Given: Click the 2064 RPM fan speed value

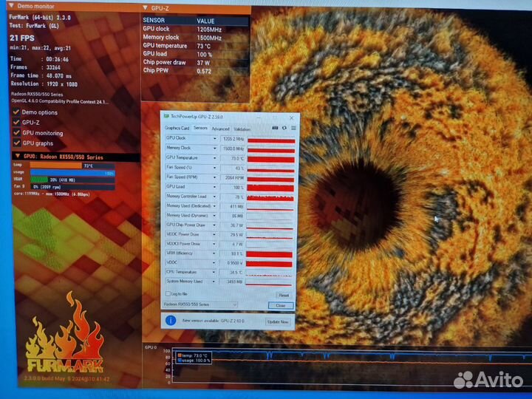Looking at the screenshot, I should coord(233,177).
